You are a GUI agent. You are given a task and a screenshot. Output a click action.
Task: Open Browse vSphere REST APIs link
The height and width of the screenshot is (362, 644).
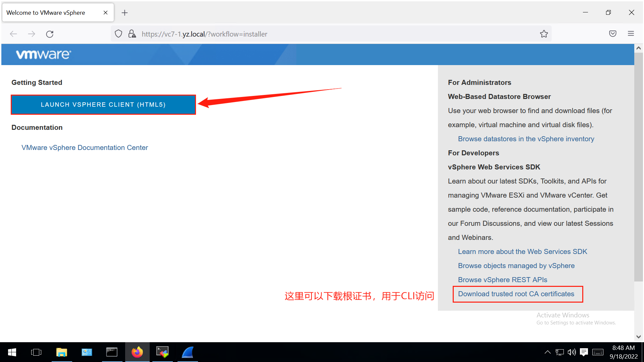(x=502, y=280)
